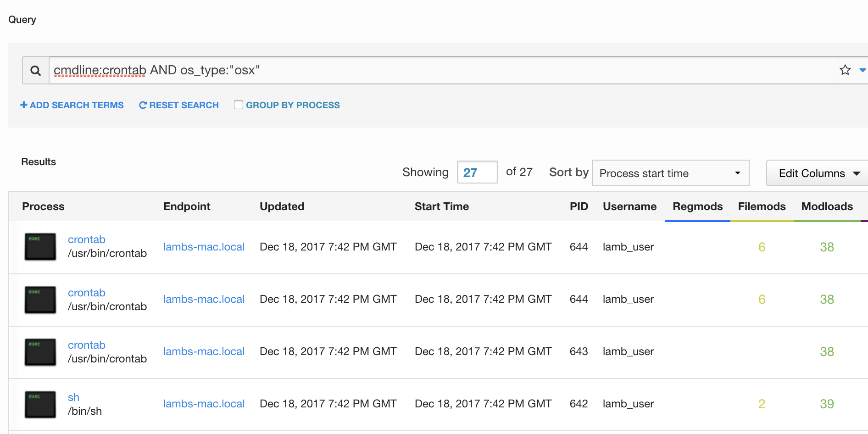Click the Filemods count 2 in sh row
Image resolution: width=868 pixels, height=434 pixels.
coord(762,404)
